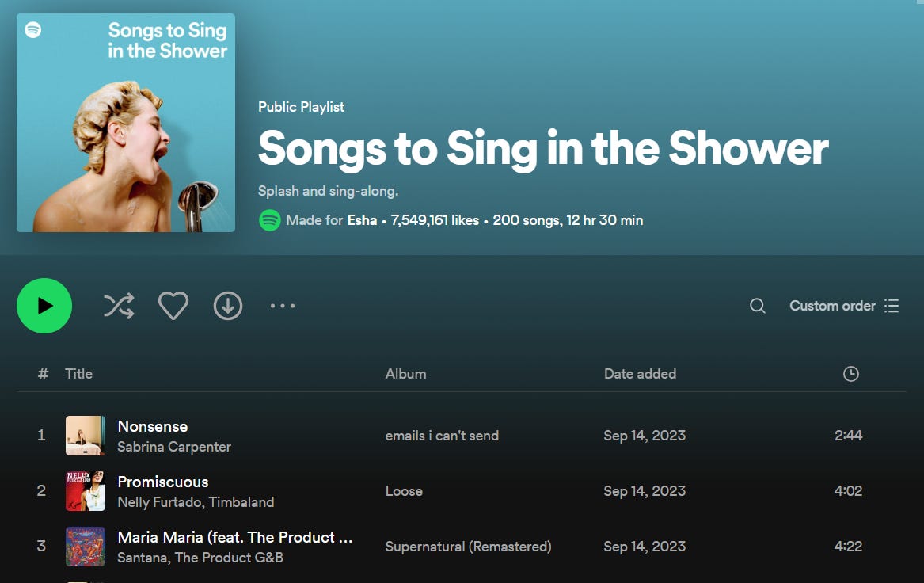Open the Loose album page

404,491
